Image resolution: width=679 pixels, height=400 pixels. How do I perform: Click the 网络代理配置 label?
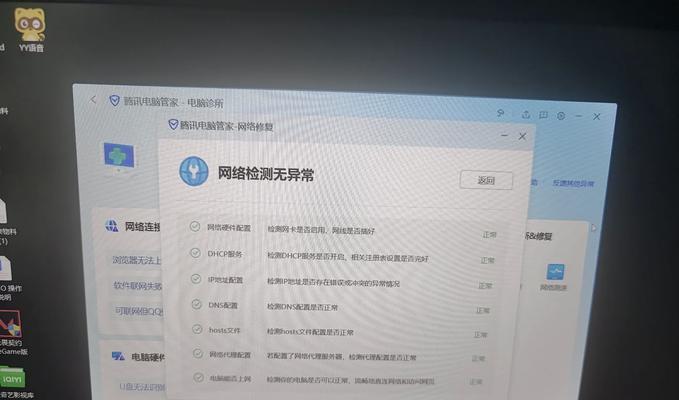pyautogui.click(x=230, y=355)
